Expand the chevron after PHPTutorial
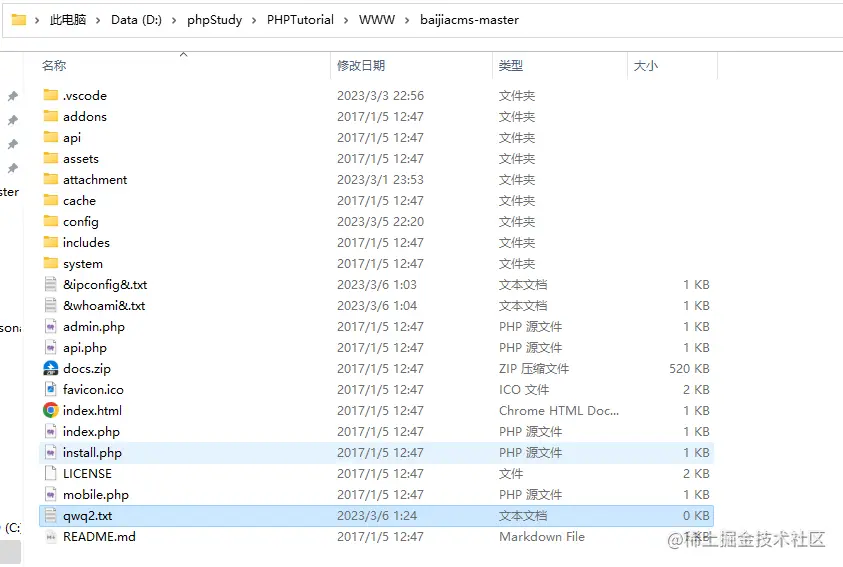 point(346,20)
